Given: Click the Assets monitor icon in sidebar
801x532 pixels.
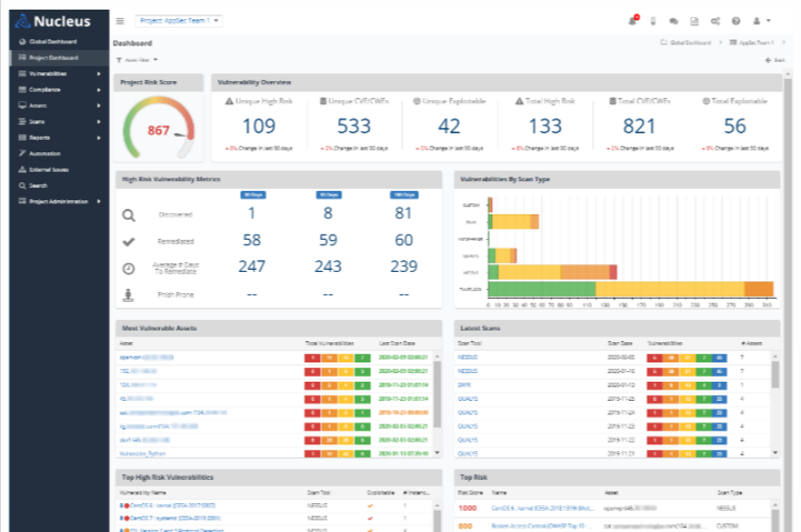Looking at the screenshot, I should pos(22,105).
